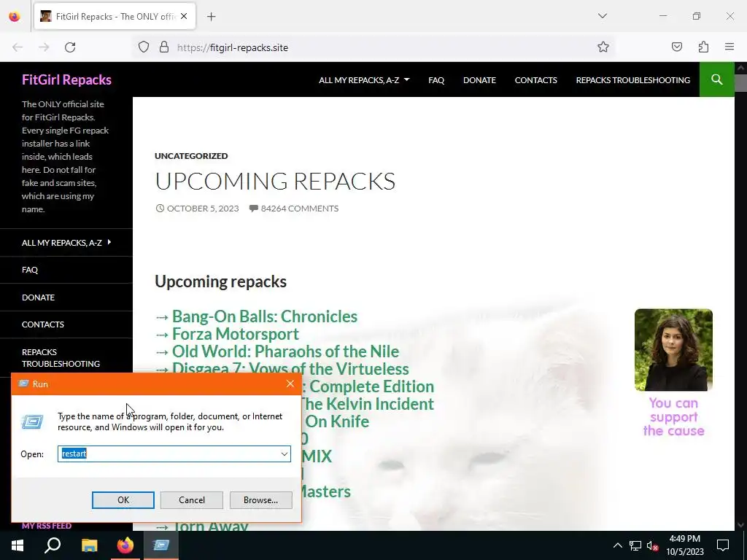The height and width of the screenshot is (560, 747).
Task: Open the 84264 COMMENTS link
Action: click(294, 208)
